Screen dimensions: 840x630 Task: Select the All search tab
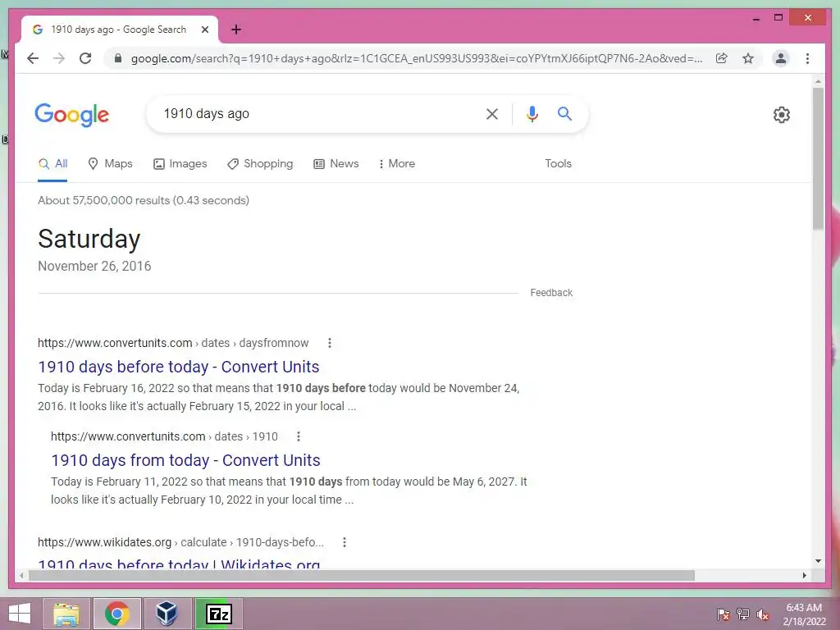52,163
